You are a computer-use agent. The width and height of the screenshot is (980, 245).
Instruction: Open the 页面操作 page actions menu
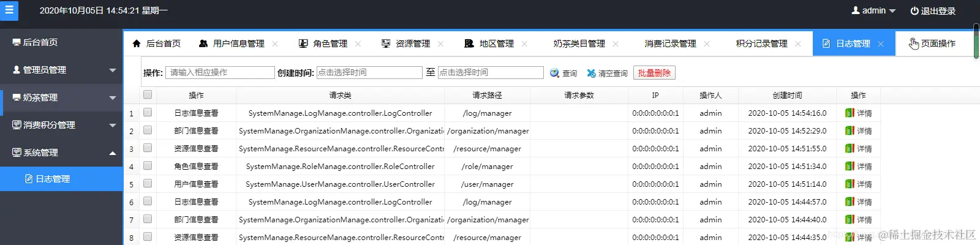[x=932, y=43]
